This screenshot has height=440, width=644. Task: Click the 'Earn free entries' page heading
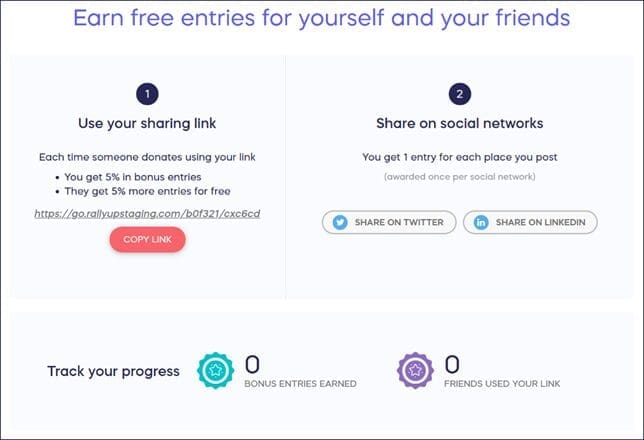point(321,18)
